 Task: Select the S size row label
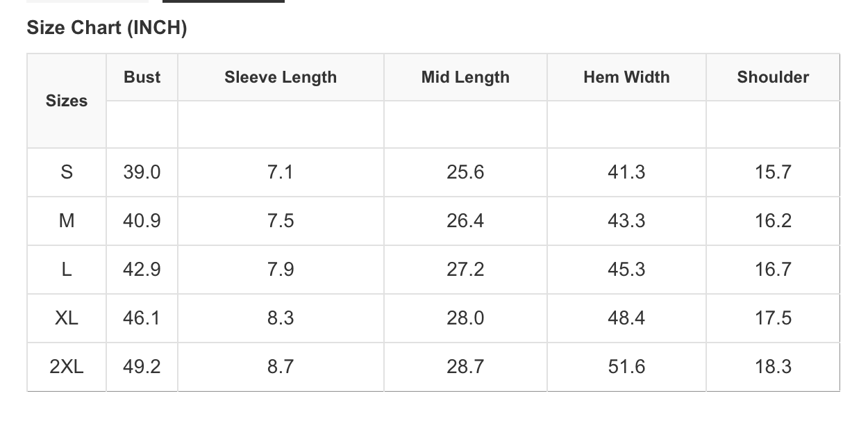pos(67,172)
